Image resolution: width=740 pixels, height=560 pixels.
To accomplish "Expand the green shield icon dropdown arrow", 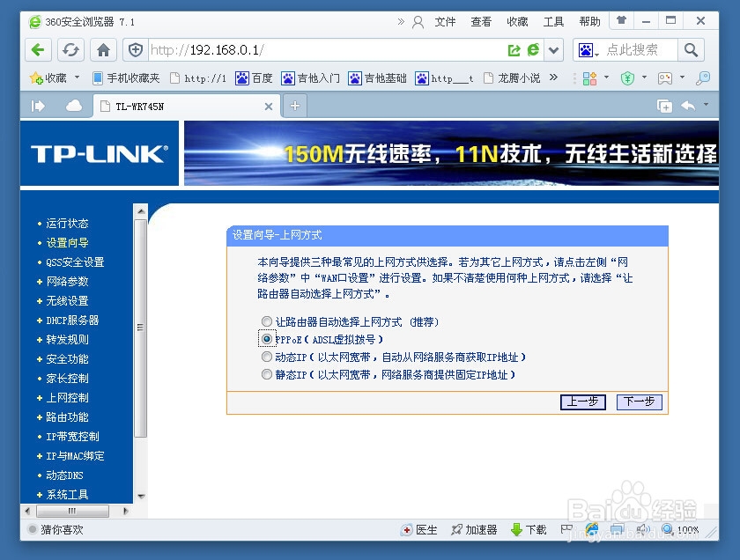I will [644, 77].
